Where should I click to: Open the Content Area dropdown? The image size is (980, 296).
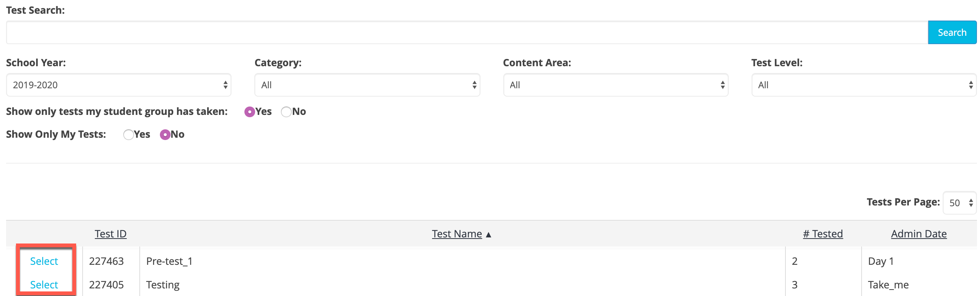pos(616,85)
